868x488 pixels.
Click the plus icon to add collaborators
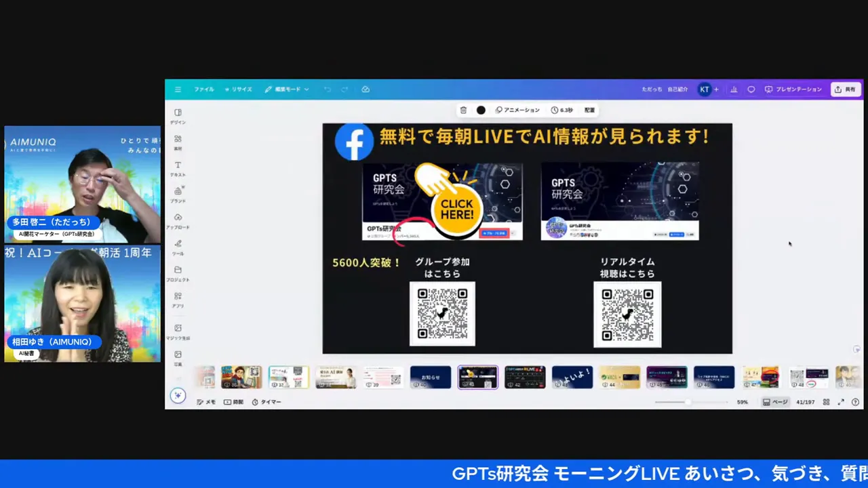click(716, 89)
